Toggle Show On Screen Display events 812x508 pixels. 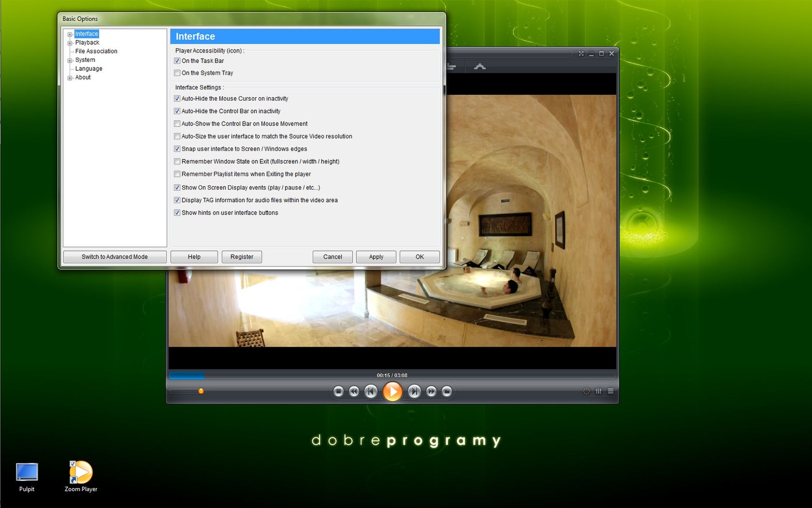click(177, 188)
